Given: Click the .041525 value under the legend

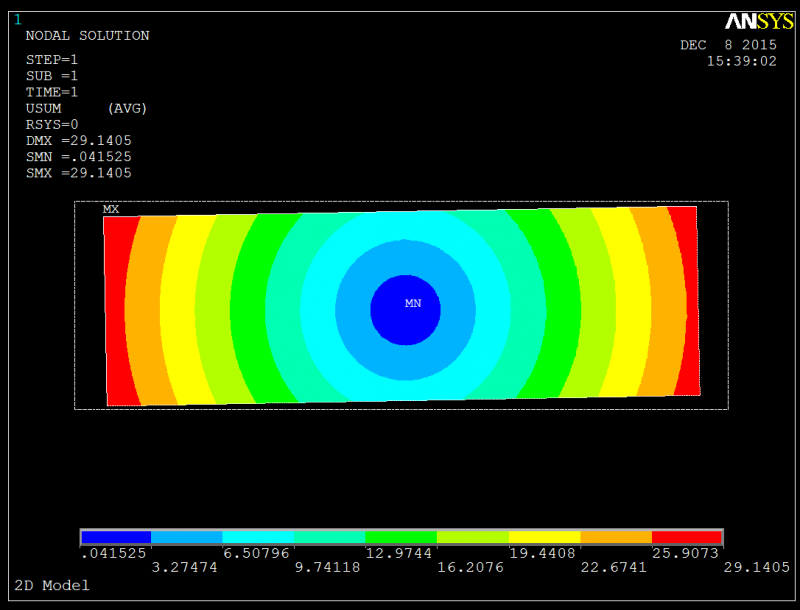Looking at the screenshot, I should pos(112,553).
